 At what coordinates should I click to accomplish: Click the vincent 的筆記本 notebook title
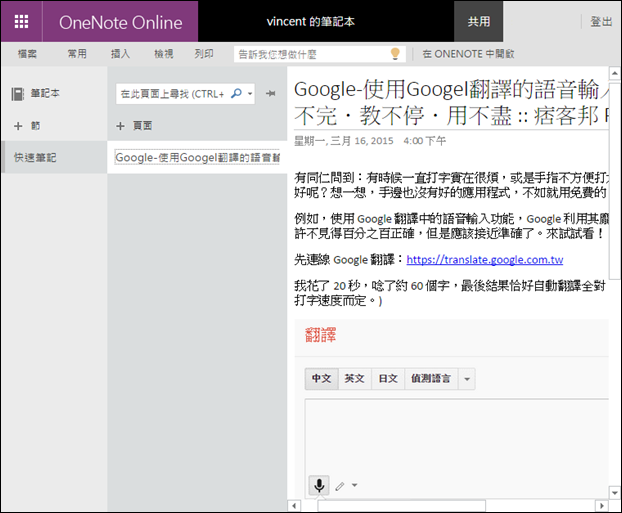tap(310, 21)
